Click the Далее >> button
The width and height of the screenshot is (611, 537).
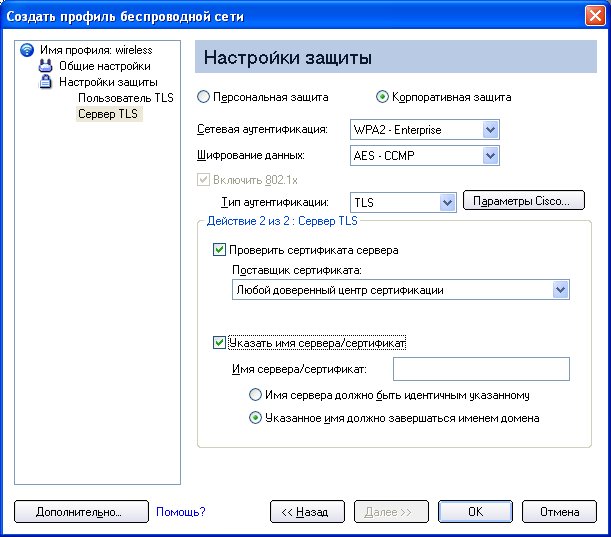[391, 511]
